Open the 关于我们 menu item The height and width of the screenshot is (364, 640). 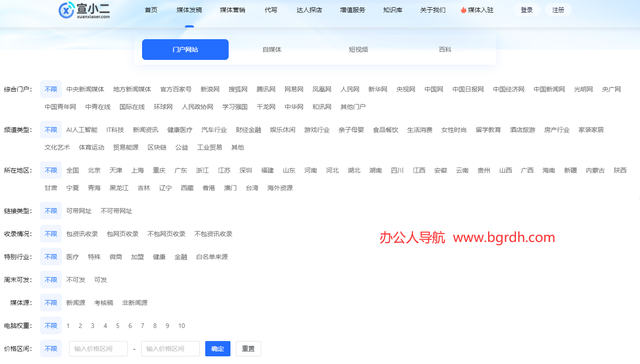tap(433, 10)
